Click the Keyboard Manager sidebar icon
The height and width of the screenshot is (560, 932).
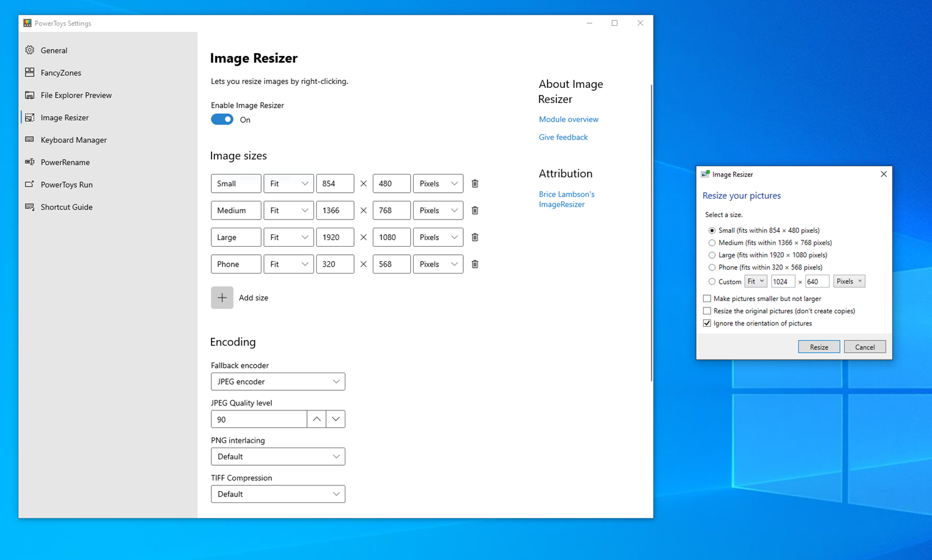click(x=30, y=140)
